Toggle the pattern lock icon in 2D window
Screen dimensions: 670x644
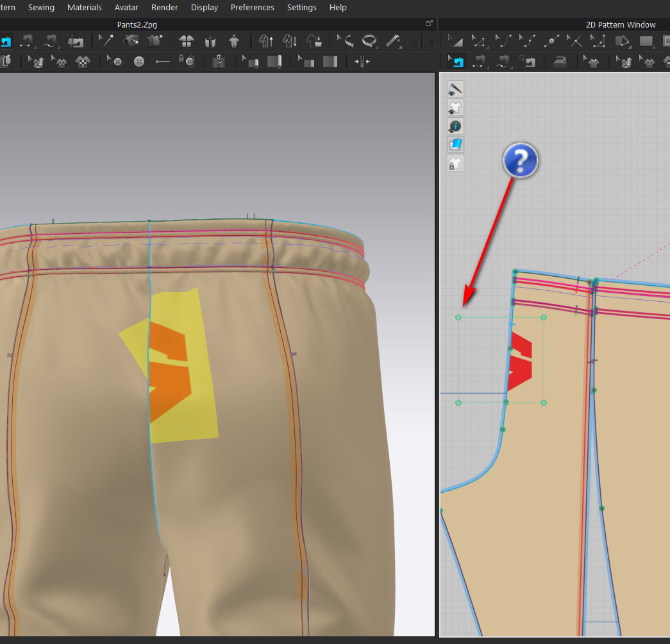click(x=455, y=163)
